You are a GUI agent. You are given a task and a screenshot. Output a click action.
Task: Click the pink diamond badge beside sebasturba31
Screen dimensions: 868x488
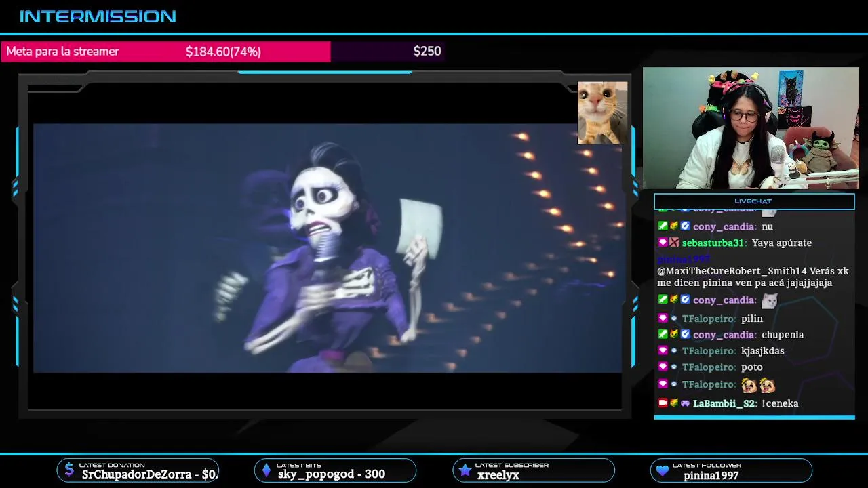[663, 243]
